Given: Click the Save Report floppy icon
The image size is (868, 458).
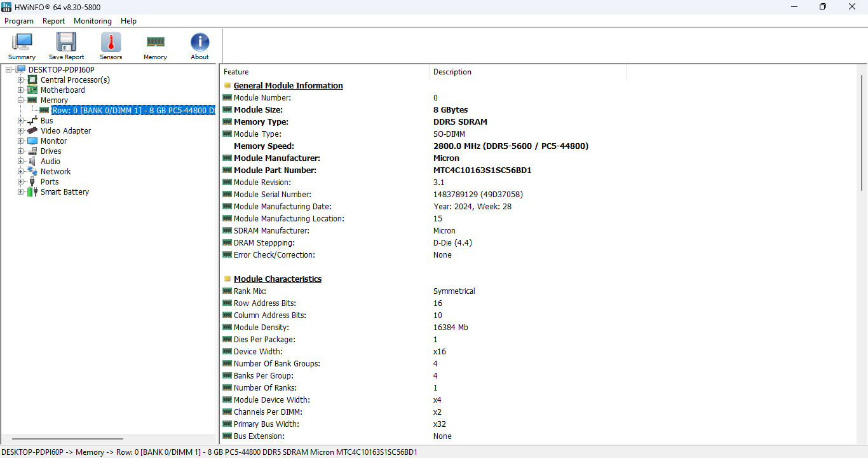Looking at the screenshot, I should click(x=66, y=43).
